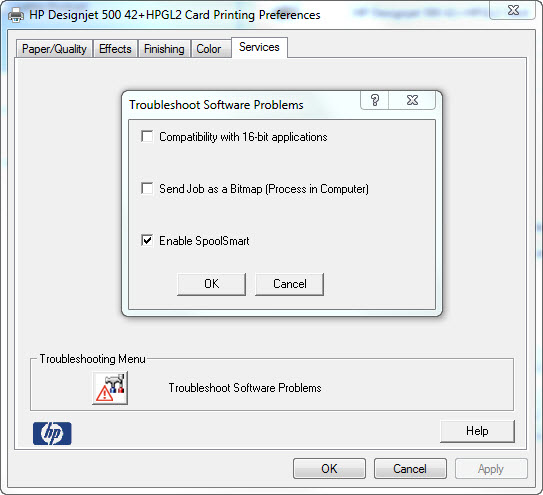This screenshot has height=495, width=543.
Task: Click the HP logo icon
Action: (x=52, y=433)
